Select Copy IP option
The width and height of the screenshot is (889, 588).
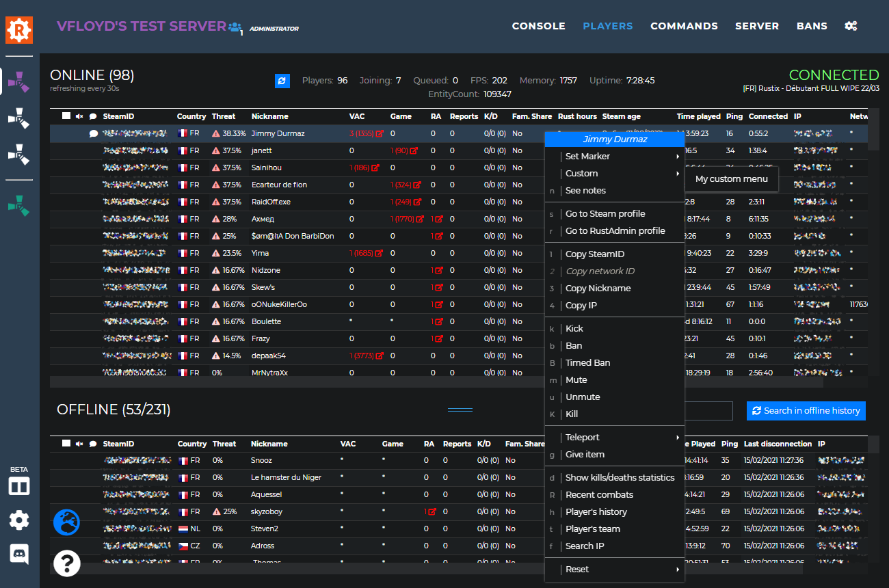tap(615, 306)
